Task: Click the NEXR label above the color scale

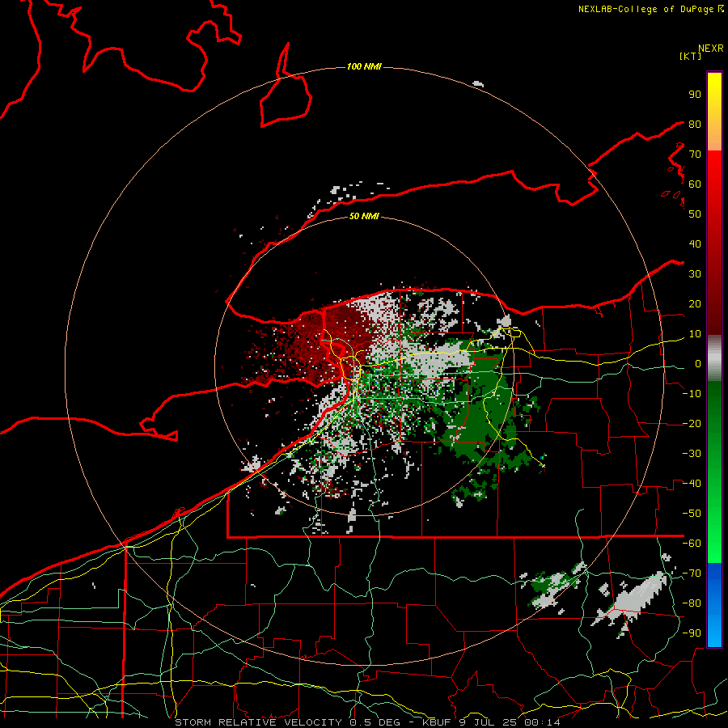Action: point(710,48)
